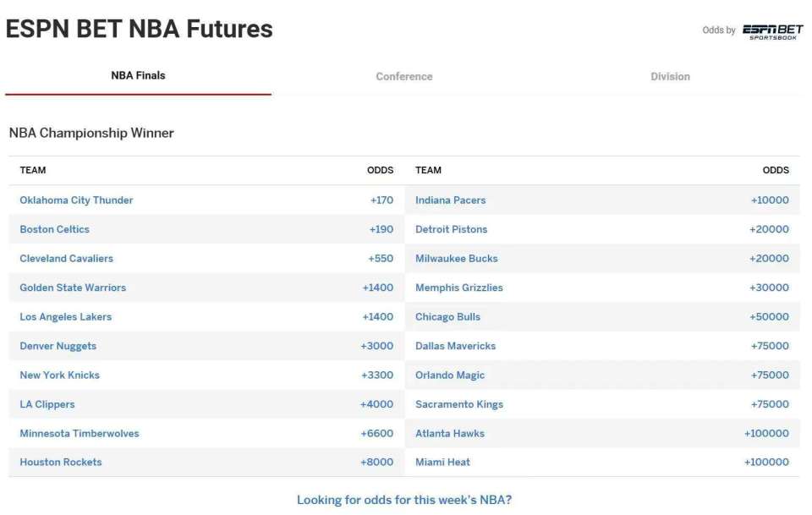Open the Cleveland Cavaliers team page

click(66, 259)
